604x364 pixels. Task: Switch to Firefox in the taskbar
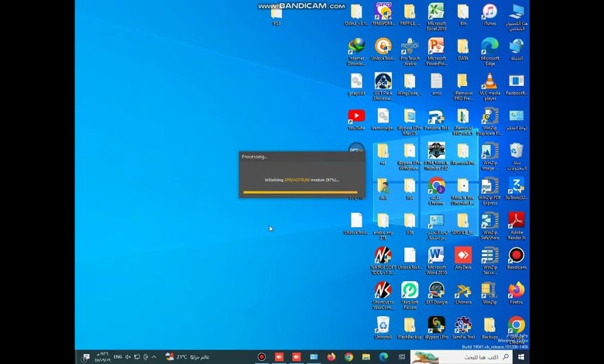pyautogui.click(x=331, y=357)
